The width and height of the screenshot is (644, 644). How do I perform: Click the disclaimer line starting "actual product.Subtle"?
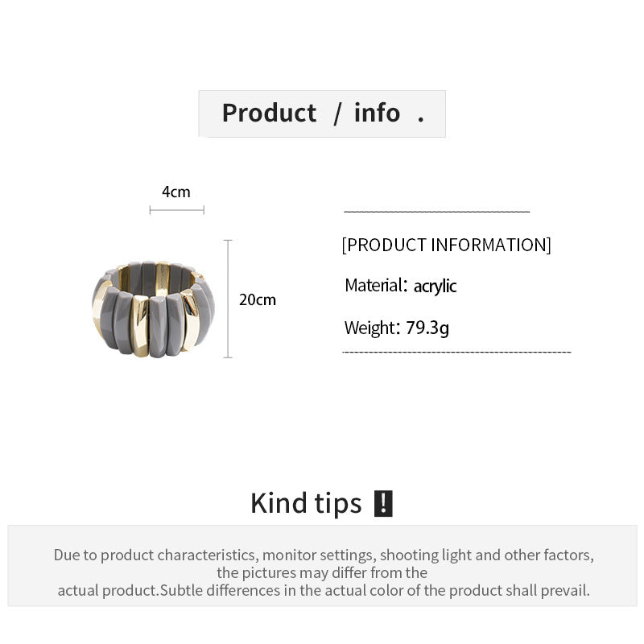324,591
